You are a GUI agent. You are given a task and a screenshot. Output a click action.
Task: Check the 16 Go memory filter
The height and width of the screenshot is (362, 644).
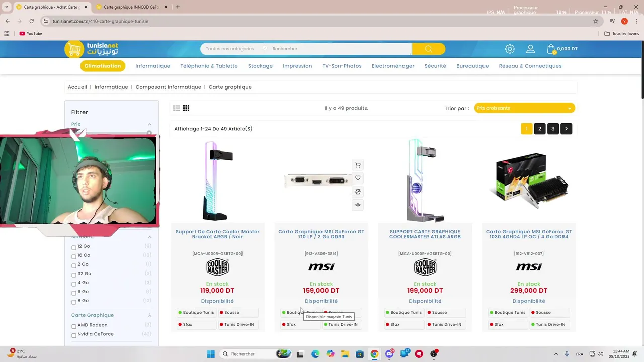click(x=74, y=256)
